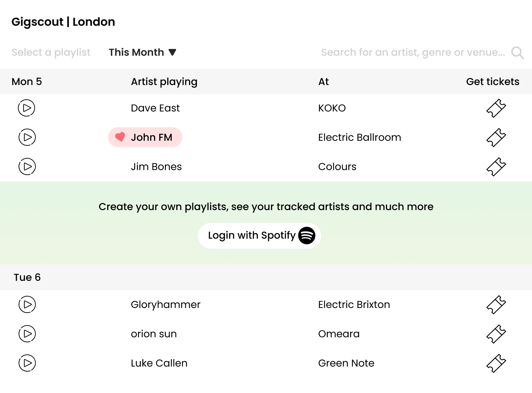Play preview for John FM
The width and height of the screenshot is (532, 393).
27,137
